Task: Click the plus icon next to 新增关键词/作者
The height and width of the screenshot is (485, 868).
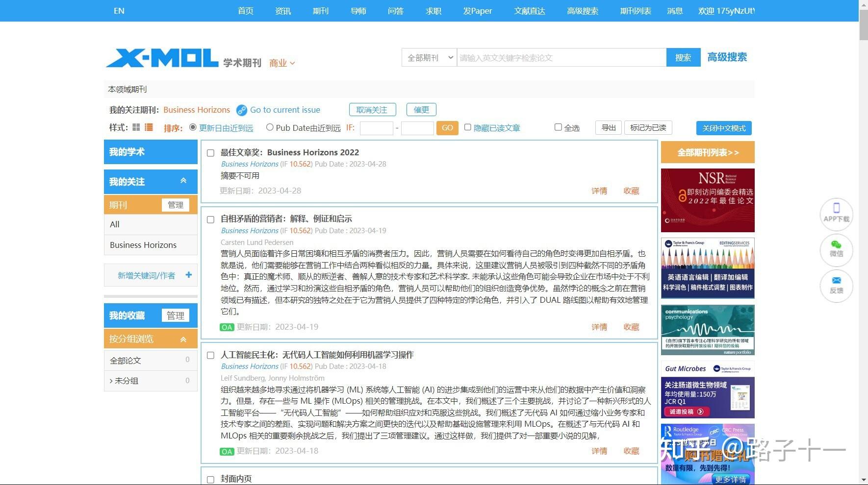Action: click(188, 275)
